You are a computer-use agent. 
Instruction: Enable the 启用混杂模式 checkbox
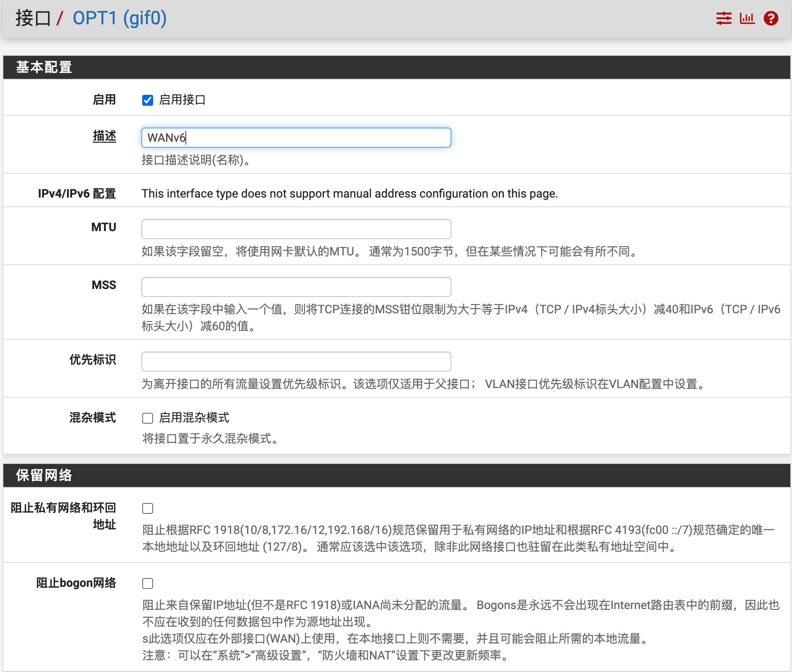(148, 418)
